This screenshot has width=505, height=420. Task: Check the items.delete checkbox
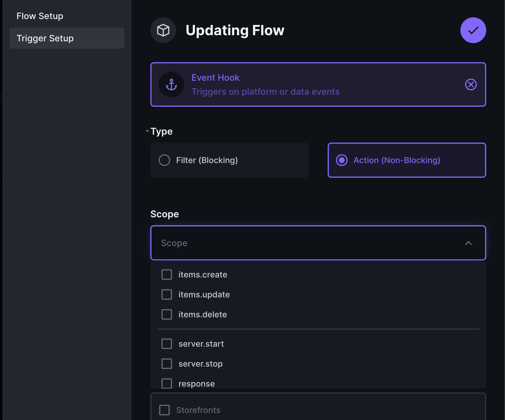(167, 314)
